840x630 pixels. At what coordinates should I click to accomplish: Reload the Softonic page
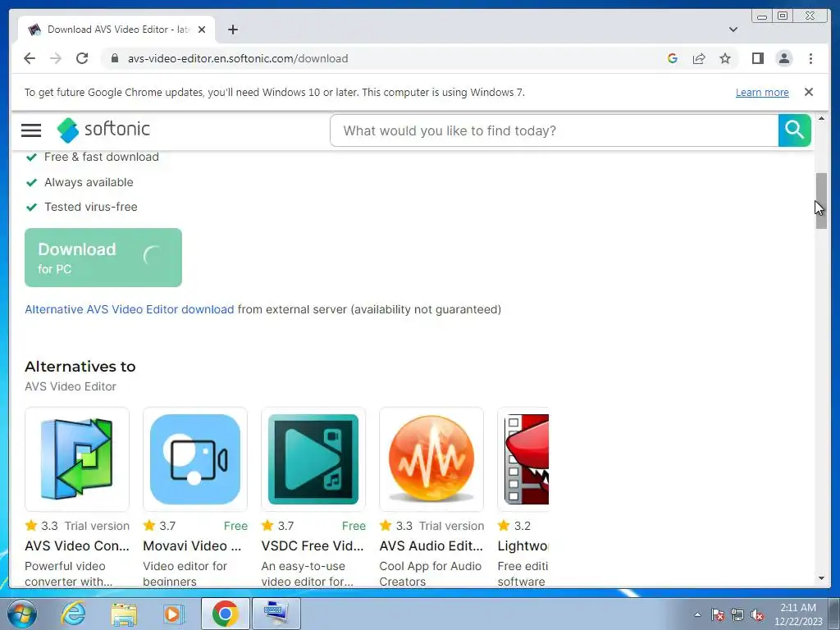pyautogui.click(x=82, y=58)
